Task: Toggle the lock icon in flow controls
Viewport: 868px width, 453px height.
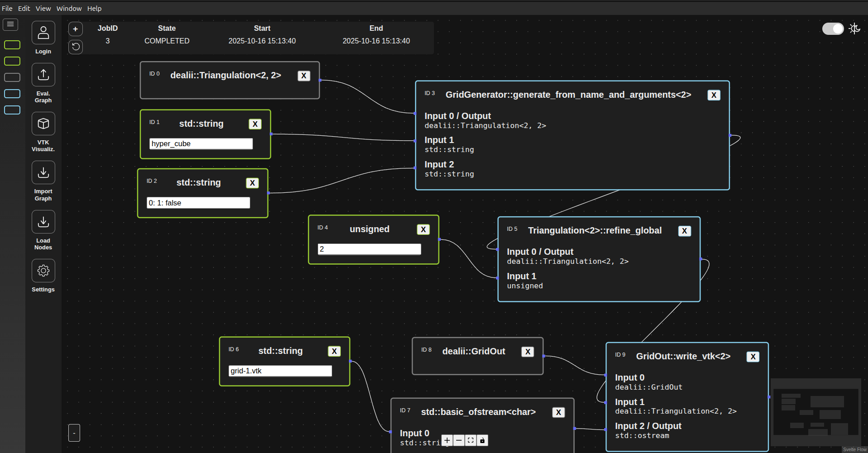Action: (x=482, y=440)
